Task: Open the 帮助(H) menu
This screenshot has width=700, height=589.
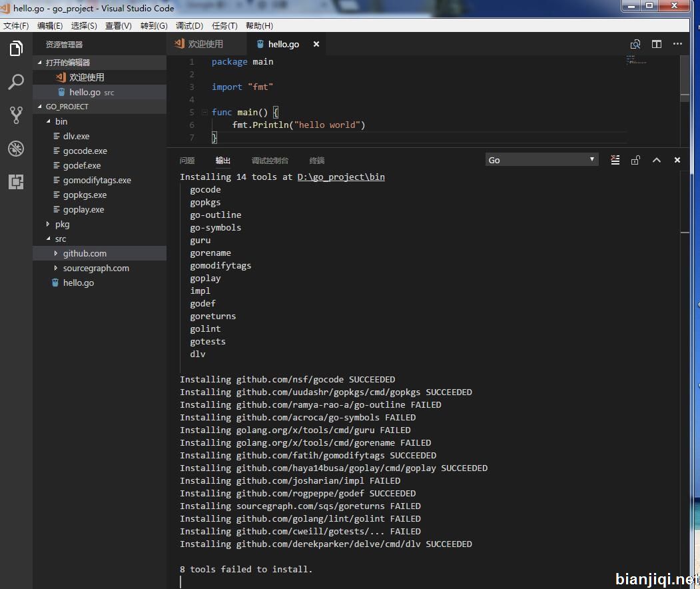Action: click(x=259, y=25)
